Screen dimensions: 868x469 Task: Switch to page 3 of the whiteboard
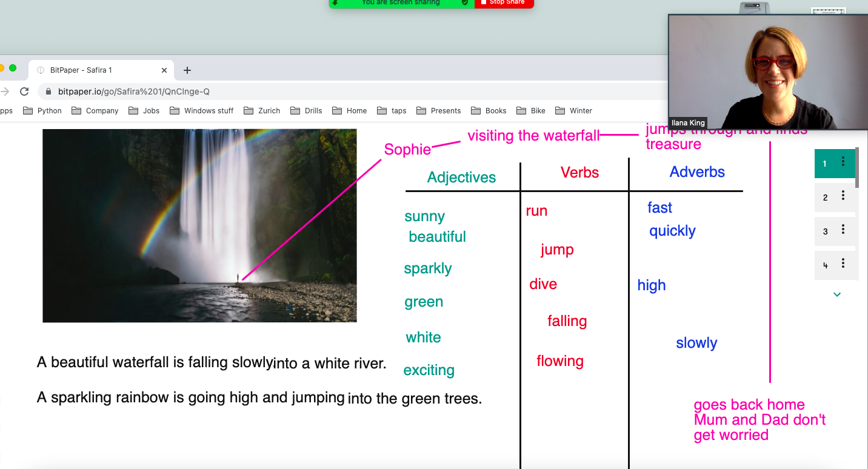[826, 231]
